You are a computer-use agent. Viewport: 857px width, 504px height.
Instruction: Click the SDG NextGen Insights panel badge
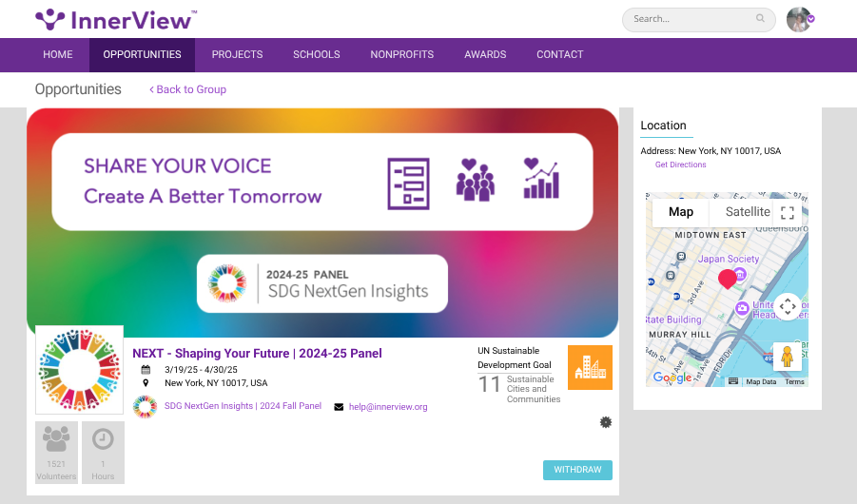pos(321,283)
